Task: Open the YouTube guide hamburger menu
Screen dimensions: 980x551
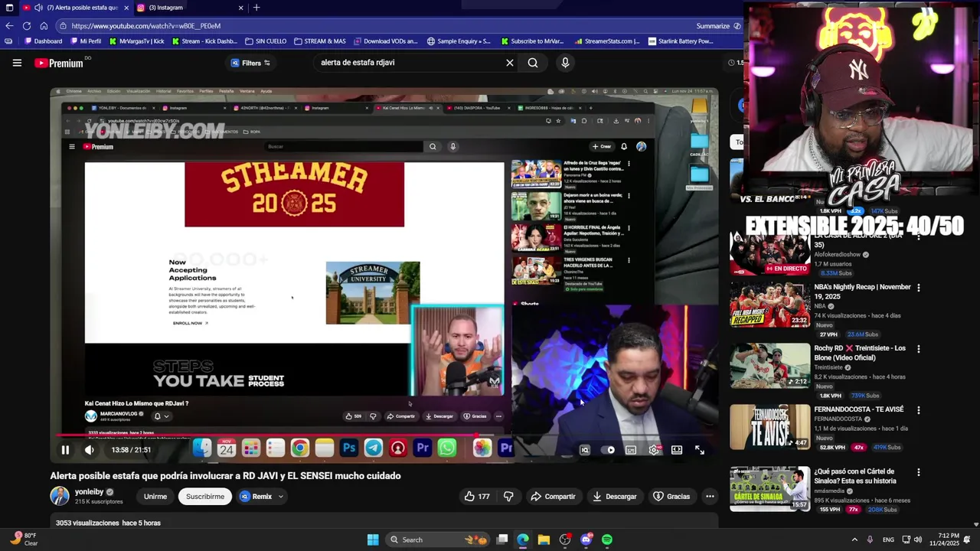Action: [17, 63]
